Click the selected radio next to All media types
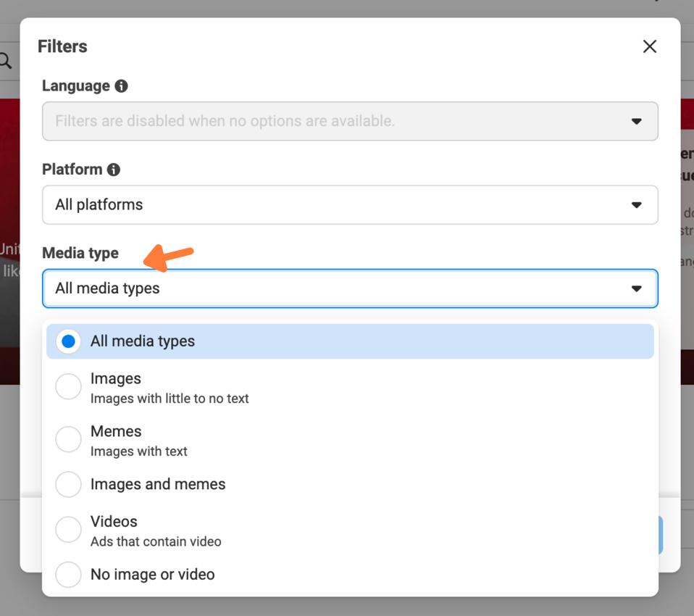The width and height of the screenshot is (694, 616). [68, 341]
